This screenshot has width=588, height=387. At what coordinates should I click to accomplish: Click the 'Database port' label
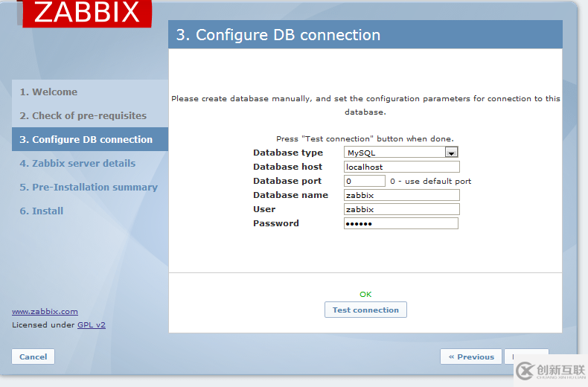click(x=287, y=181)
